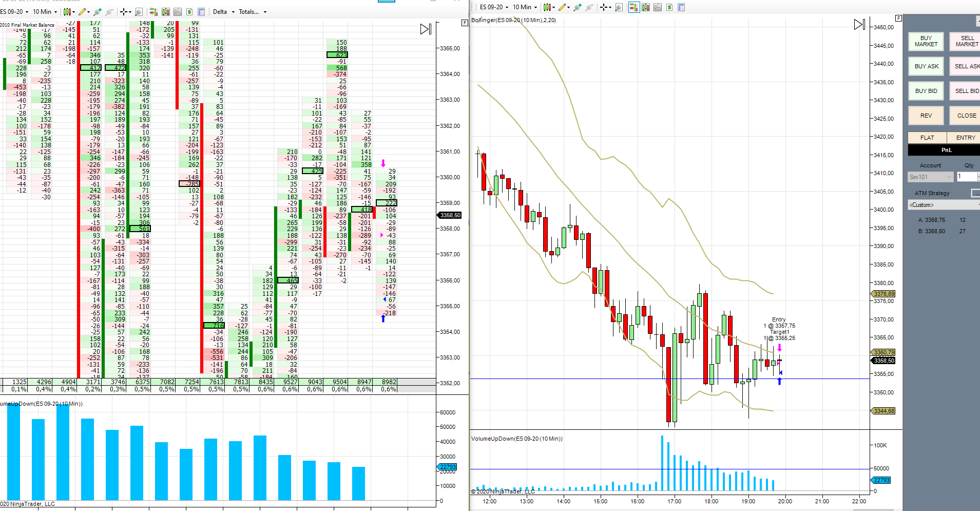Select crosshair cursor tool in right chart

pyautogui.click(x=604, y=7)
